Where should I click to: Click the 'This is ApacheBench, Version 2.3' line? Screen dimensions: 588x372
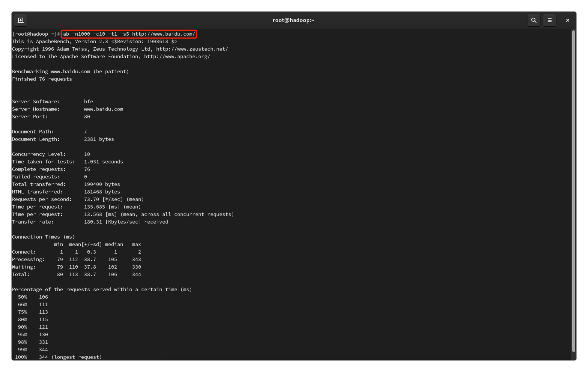pos(95,42)
